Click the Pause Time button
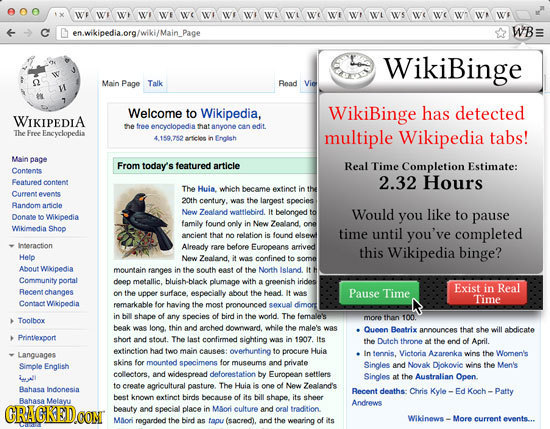 pyautogui.click(x=379, y=293)
